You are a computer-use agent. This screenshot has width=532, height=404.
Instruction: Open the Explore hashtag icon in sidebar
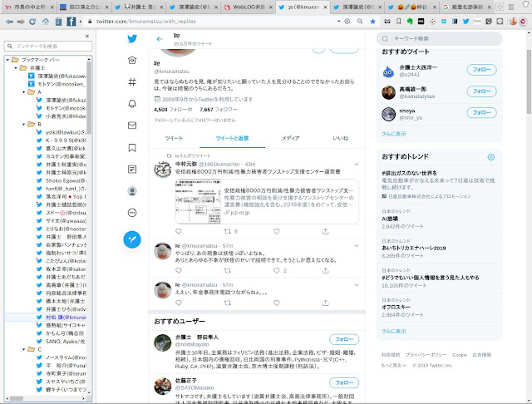[x=132, y=81]
